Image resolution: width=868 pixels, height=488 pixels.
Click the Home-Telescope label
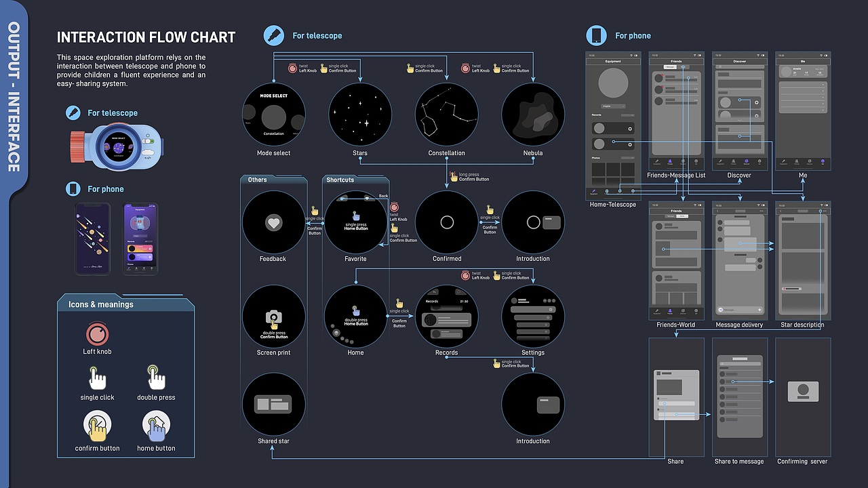613,205
